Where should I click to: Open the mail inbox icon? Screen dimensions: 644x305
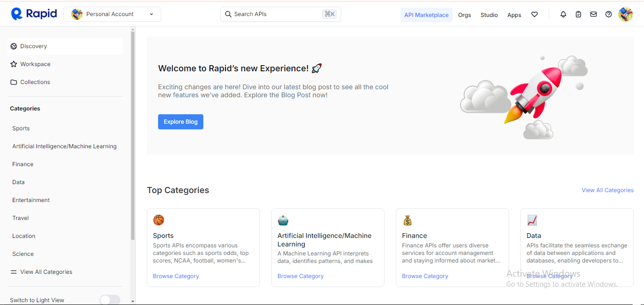coord(594,15)
